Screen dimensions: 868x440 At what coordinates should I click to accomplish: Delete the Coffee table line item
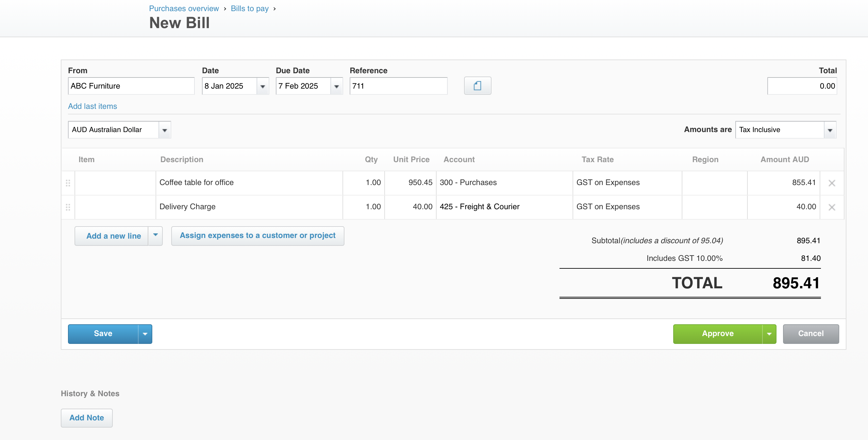click(x=831, y=183)
